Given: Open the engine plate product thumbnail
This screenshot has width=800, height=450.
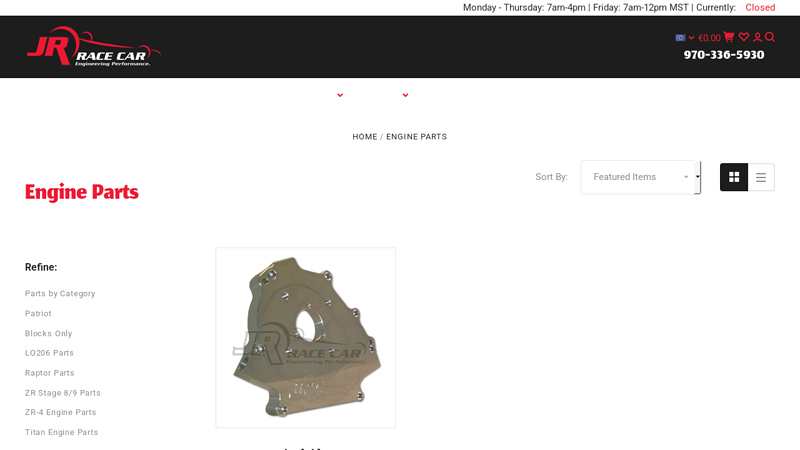Looking at the screenshot, I should [305, 338].
